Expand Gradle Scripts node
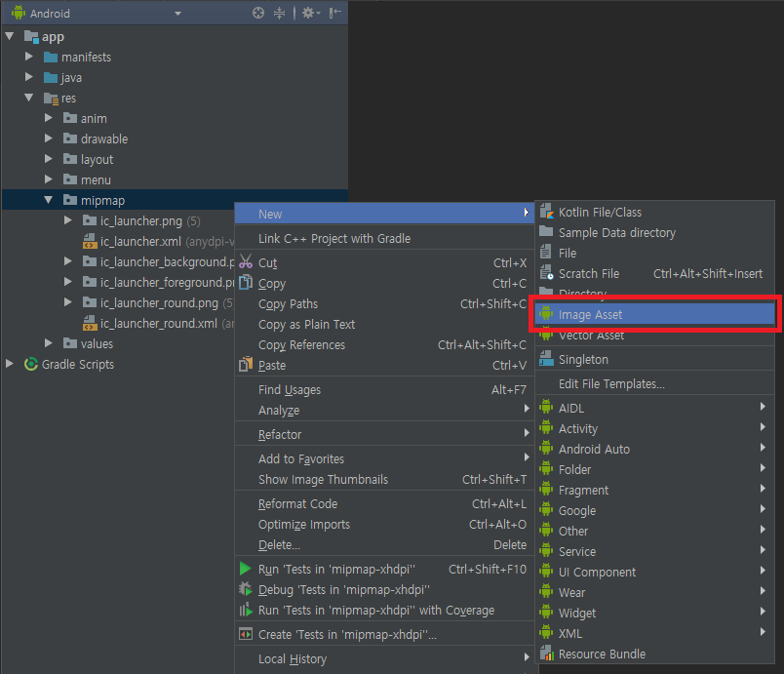The width and height of the screenshot is (784, 674). (x=9, y=364)
